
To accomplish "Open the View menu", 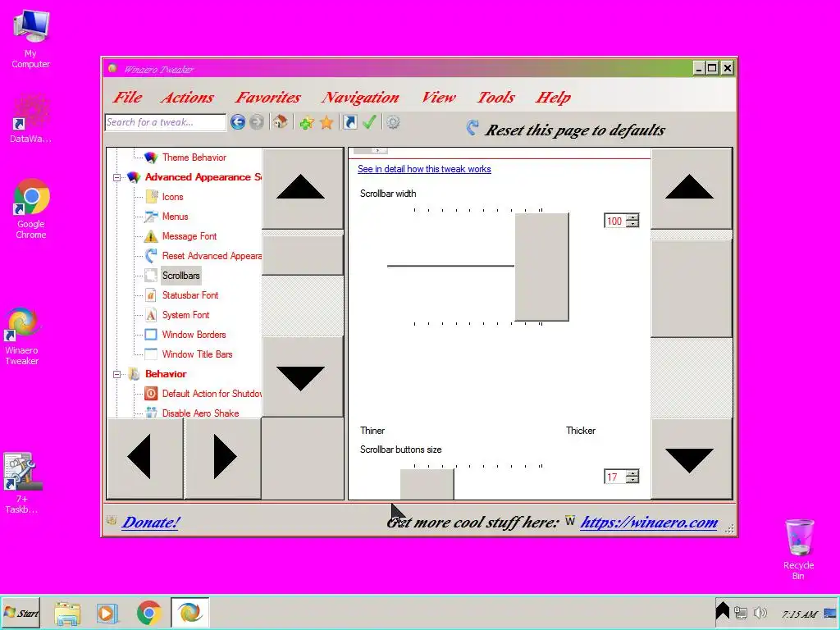I will pyautogui.click(x=438, y=97).
